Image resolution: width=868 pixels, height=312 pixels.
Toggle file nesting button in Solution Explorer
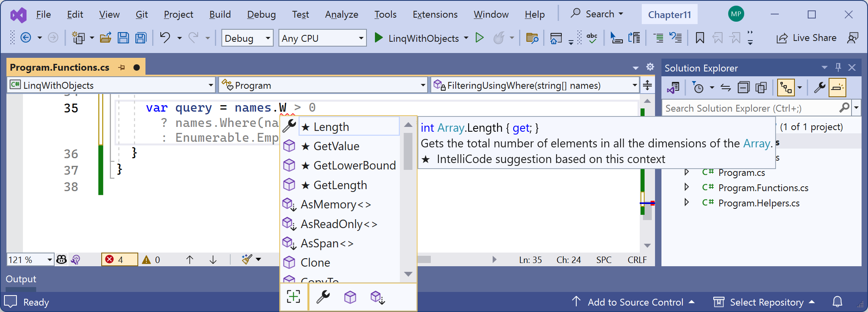(x=786, y=87)
